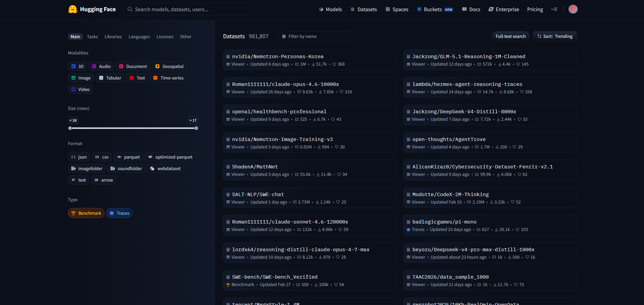Open nvidia/Nemotron-Personas-Korea dataset
This screenshot has width=644, height=305.
click(x=310, y=60)
